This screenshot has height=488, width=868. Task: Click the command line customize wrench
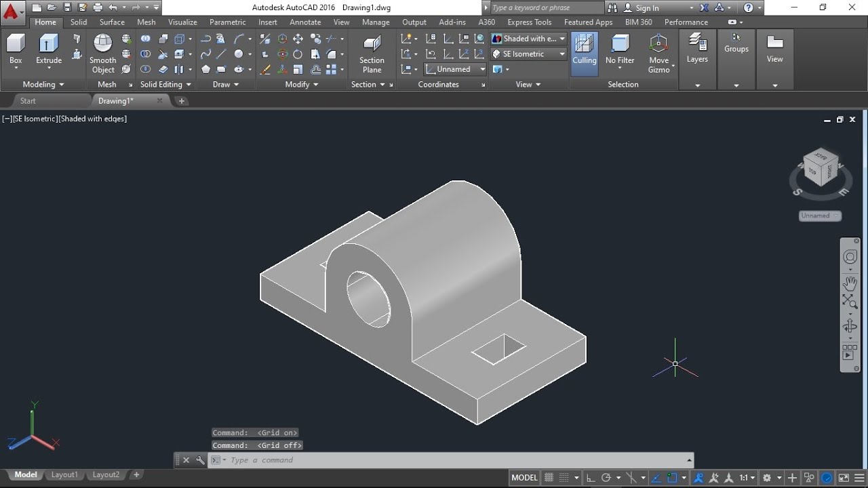[x=200, y=460]
